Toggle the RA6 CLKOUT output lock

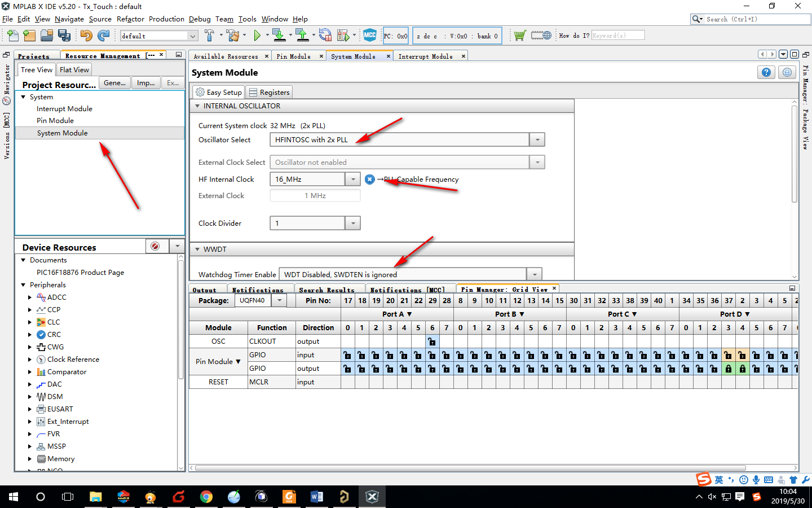(x=432, y=341)
